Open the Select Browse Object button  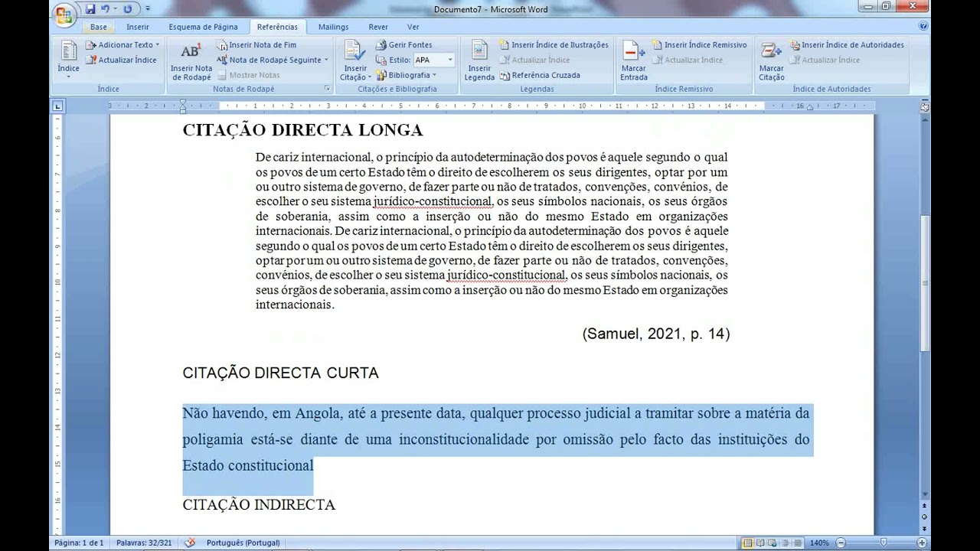click(924, 517)
